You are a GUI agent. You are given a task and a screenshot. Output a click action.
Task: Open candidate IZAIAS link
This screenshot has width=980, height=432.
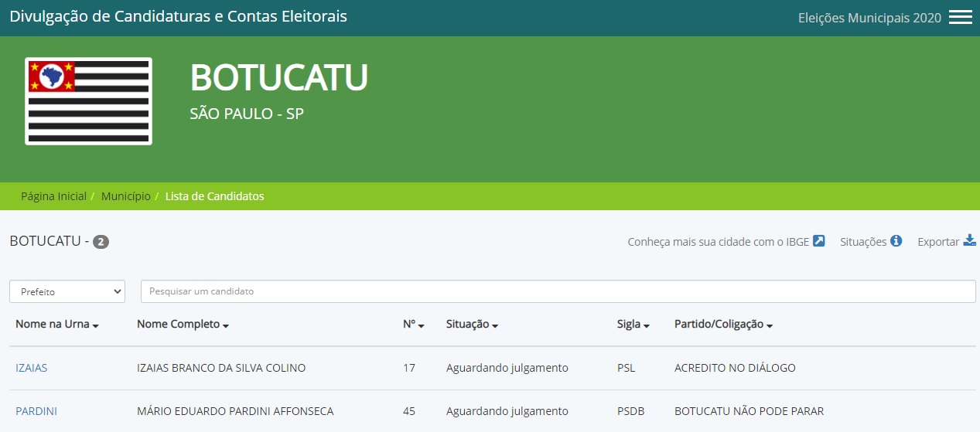[x=32, y=368]
